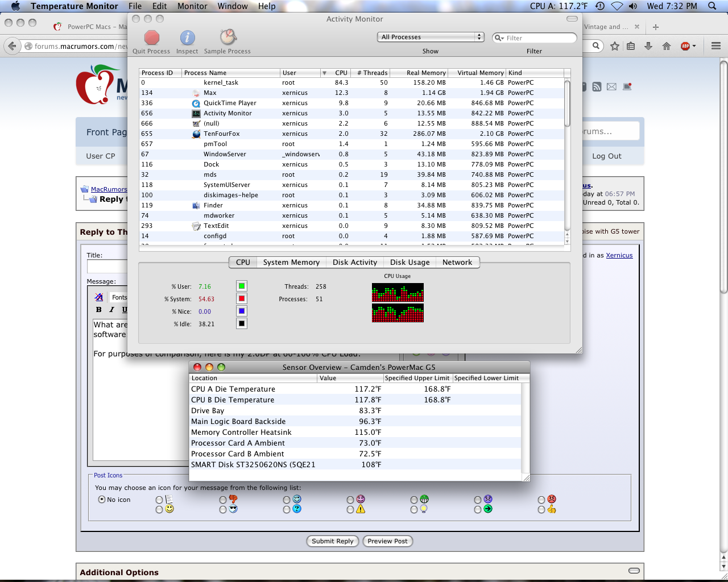
Task: Click the Submit Reply button
Action: [333, 541]
